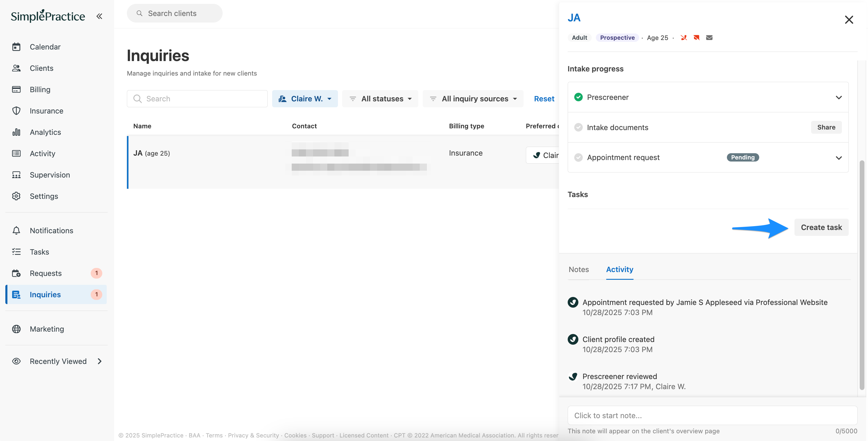The width and height of the screenshot is (868, 441).
Task: Click the red phone-disabled icon
Action: pyautogui.click(x=684, y=37)
